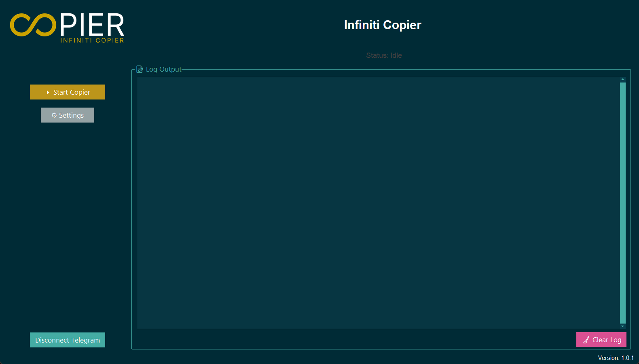Click the Log Output notepad icon
This screenshot has width=639, height=364.
click(140, 69)
